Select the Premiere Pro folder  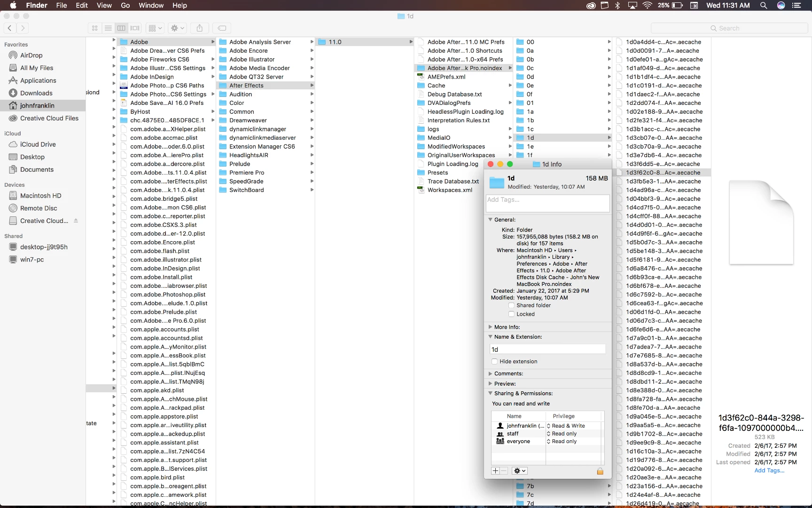coord(265,173)
